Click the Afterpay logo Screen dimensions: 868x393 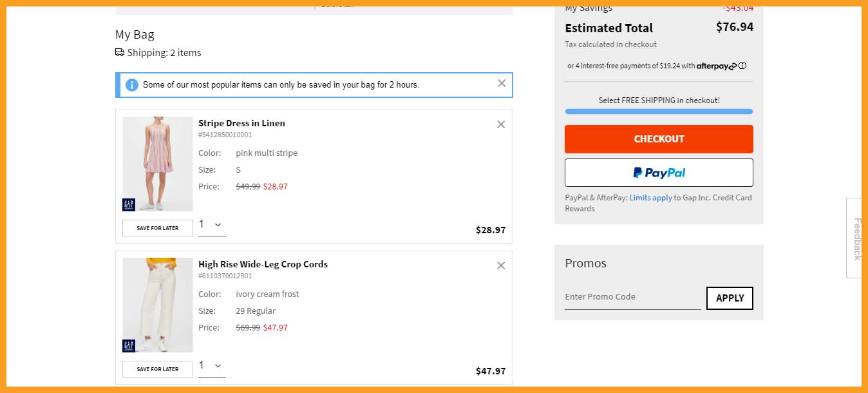click(x=717, y=66)
